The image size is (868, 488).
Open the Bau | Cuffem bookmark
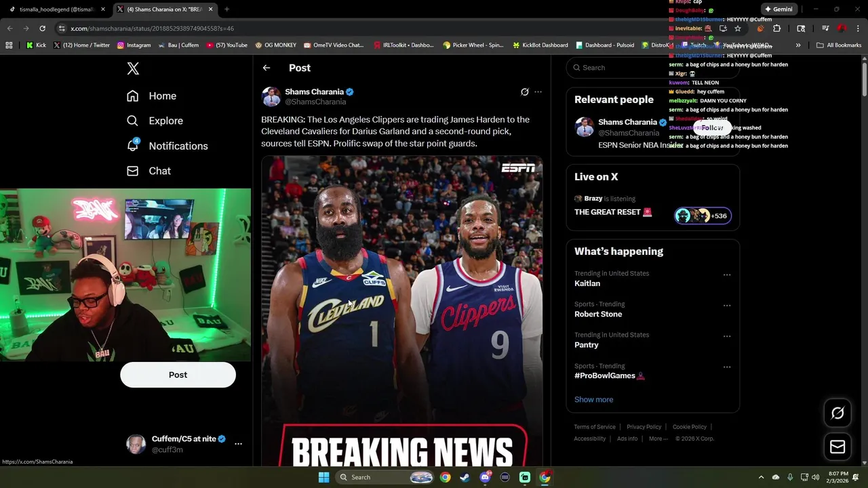click(x=178, y=45)
